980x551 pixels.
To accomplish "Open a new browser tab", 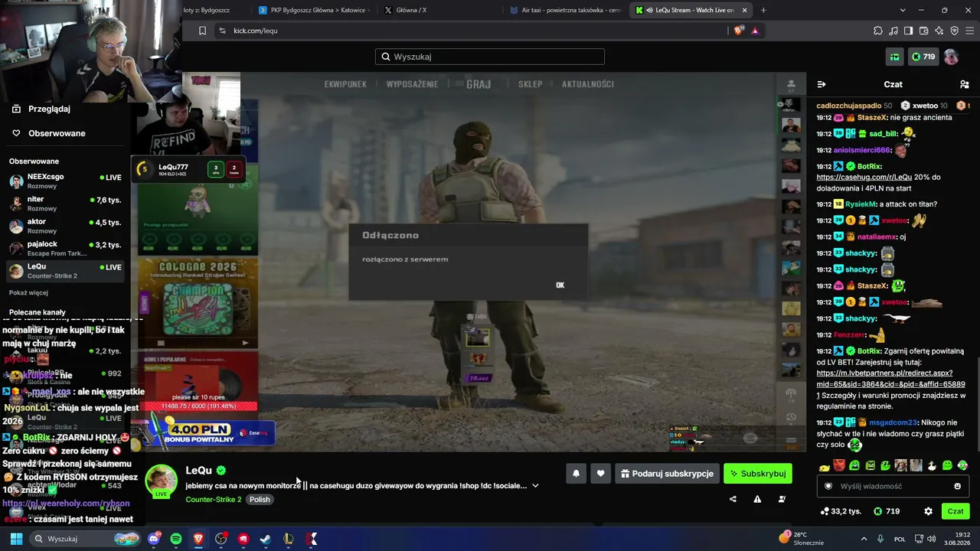I will 763,10.
